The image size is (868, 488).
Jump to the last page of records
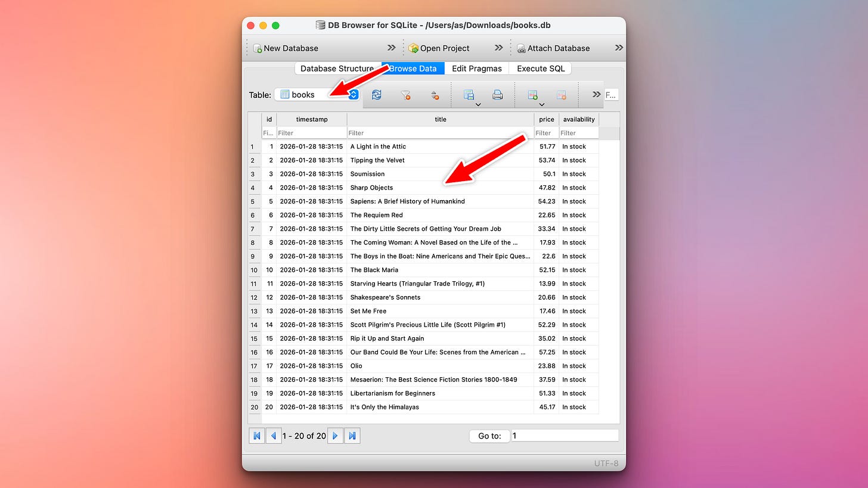point(352,436)
